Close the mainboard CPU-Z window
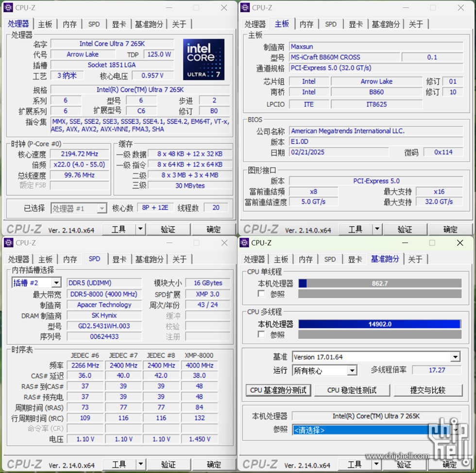The image size is (476, 473). pos(460,8)
